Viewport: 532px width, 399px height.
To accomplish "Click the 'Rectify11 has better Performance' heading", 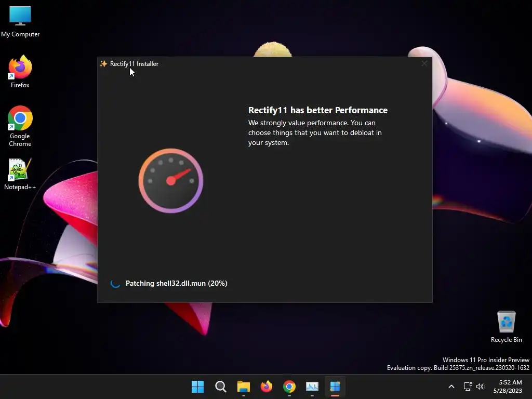I will coord(317,110).
